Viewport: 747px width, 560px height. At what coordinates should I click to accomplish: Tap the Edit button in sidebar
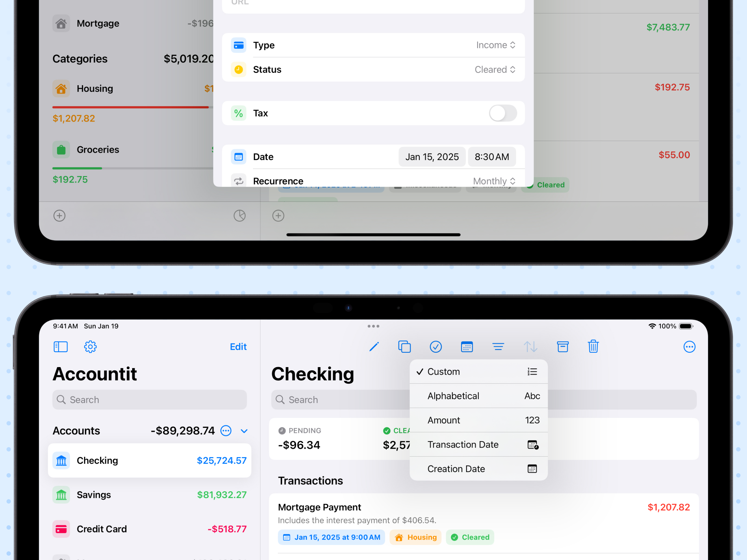pos(238,347)
